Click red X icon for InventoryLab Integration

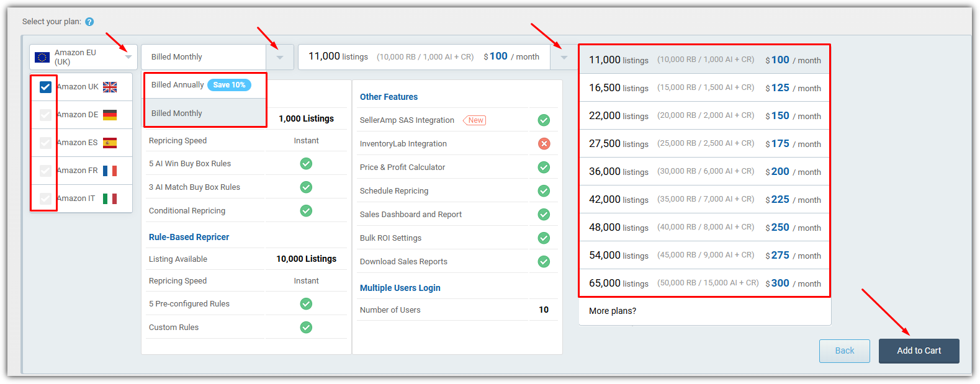[x=544, y=144]
